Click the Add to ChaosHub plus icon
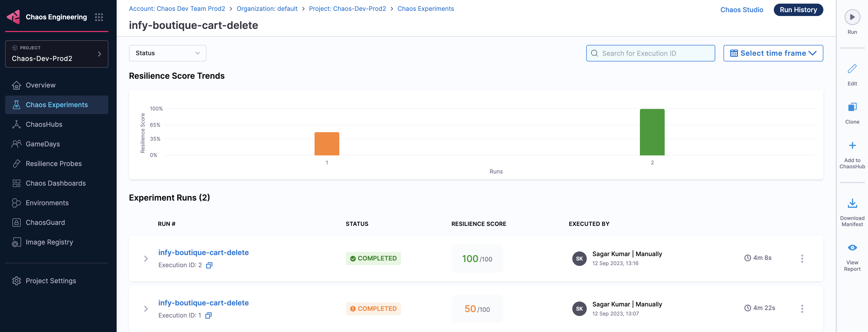The image size is (868, 332). [852, 146]
